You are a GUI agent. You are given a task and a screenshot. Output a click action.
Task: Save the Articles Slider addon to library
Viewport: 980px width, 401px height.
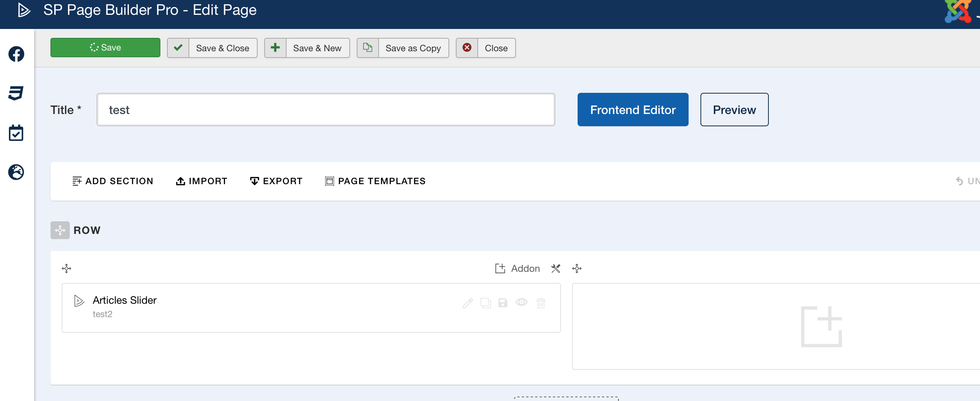pos(503,303)
